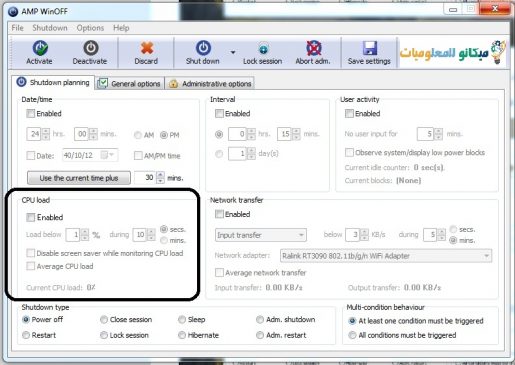
Task: Open the Options menu
Action: pyautogui.click(x=90, y=28)
